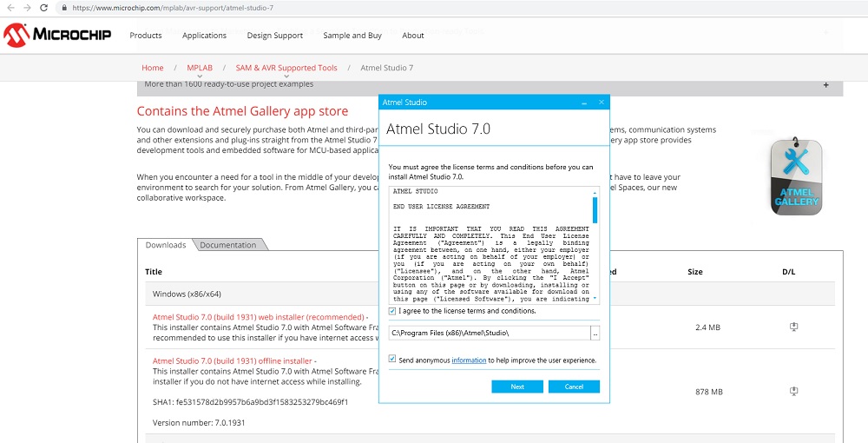
Task: Click the 'Title' column header
Action: (x=154, y=271)
